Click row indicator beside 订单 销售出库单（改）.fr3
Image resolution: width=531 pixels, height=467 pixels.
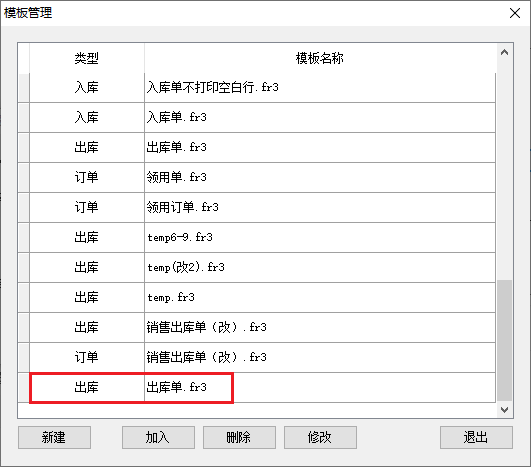pyautogui.click(x=23, y=357)
